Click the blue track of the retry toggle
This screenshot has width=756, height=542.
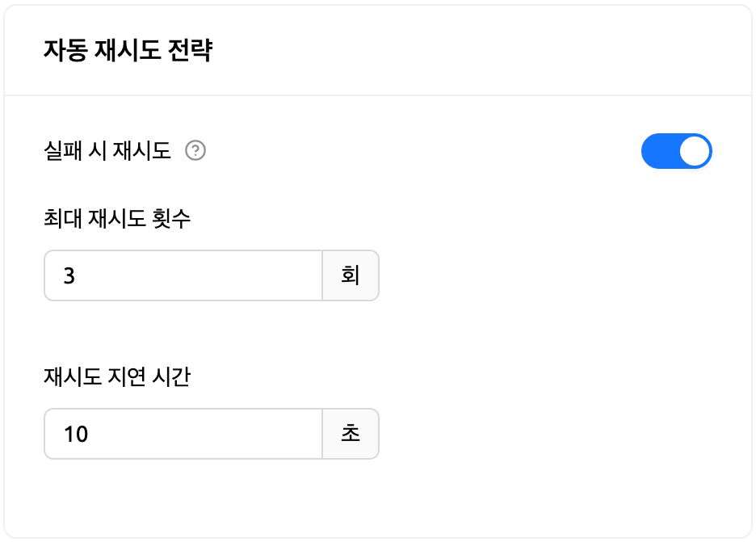tap(659, 151)
